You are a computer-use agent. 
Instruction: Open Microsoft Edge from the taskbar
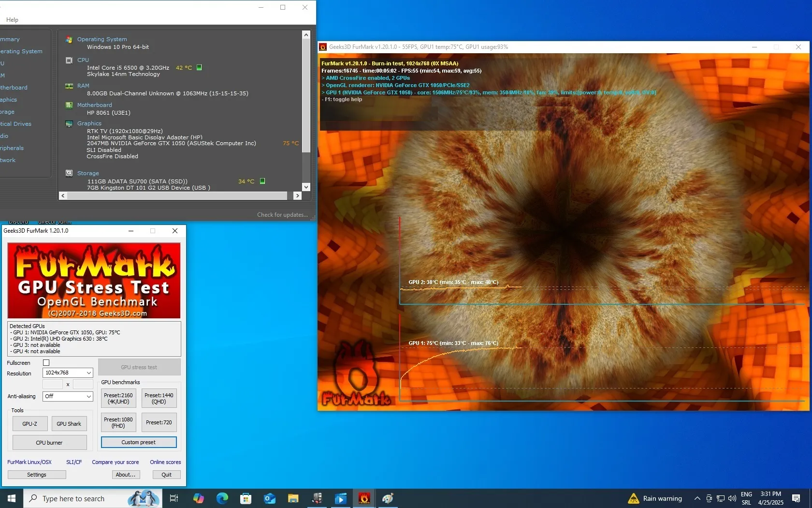pos(222,498)
